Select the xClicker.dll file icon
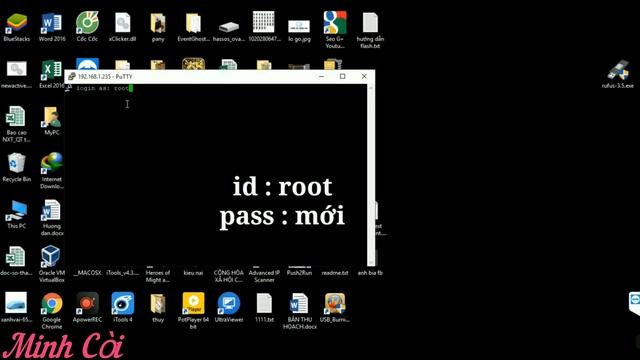640x360 pixels. point(122,27)
